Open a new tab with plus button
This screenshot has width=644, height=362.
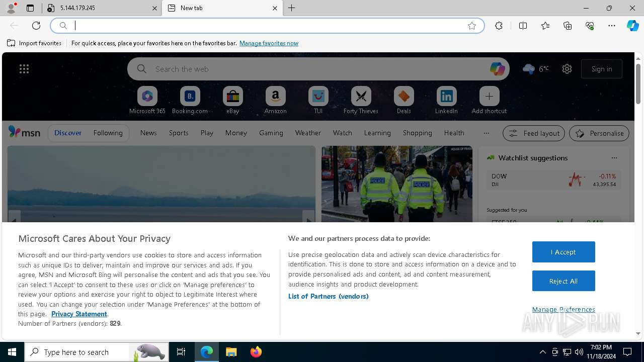[292, 8]
